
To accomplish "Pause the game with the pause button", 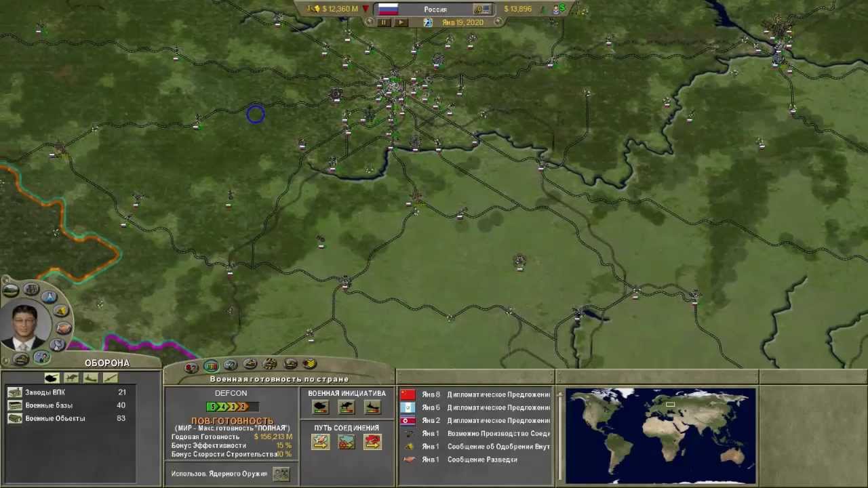I will (384, 22).
